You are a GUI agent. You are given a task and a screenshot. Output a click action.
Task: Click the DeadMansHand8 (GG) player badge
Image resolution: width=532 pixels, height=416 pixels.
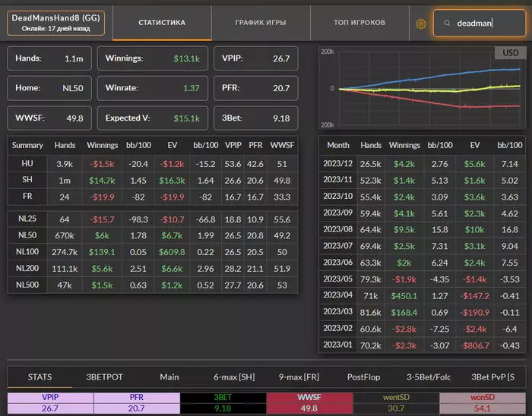56,23
